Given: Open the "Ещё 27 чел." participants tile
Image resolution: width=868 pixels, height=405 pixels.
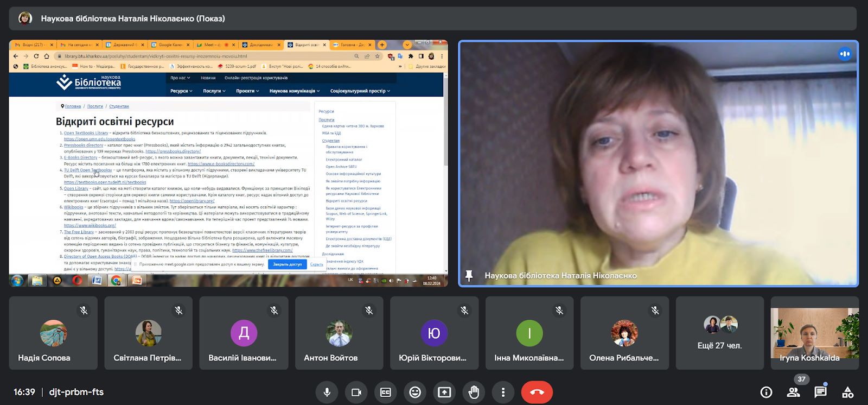Looking at the screenshot, I should tap(720, 333).
